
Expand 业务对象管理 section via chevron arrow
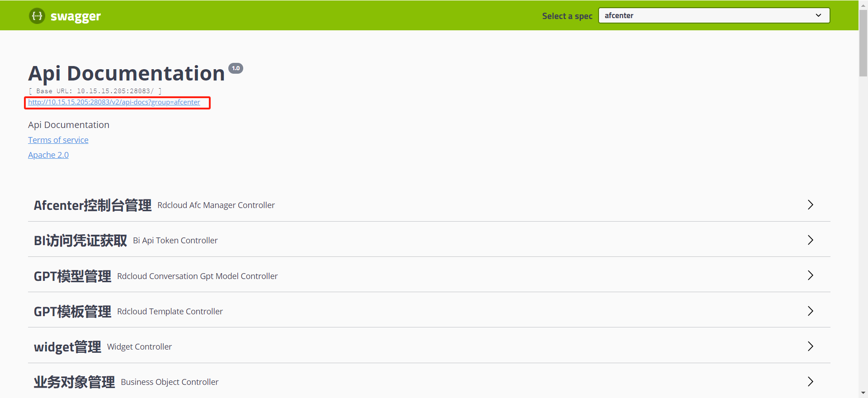810,382
